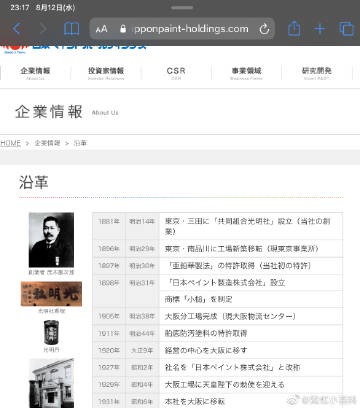Image resolution: width=360 pixels, height=408 pixels.
Task: Click the 沿革 section heading
Action: [34, 182]
